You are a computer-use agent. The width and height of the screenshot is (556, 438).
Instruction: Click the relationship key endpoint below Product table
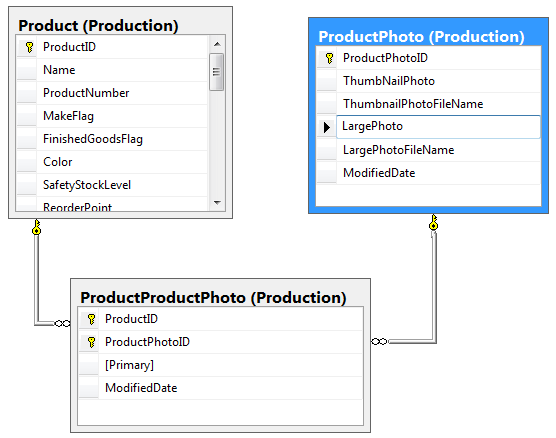(x=36, y=227)
